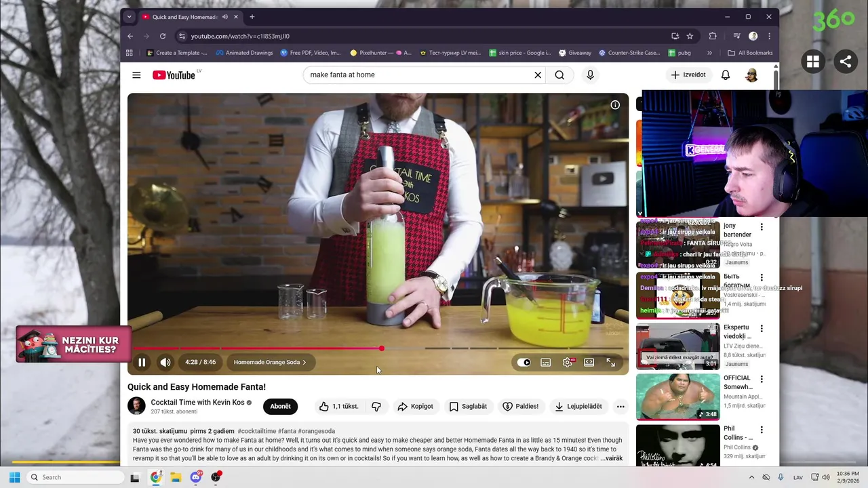Screen dimensions: 868x488
Task: Reload the page in Chrome
Action: [x=163, y=36]
